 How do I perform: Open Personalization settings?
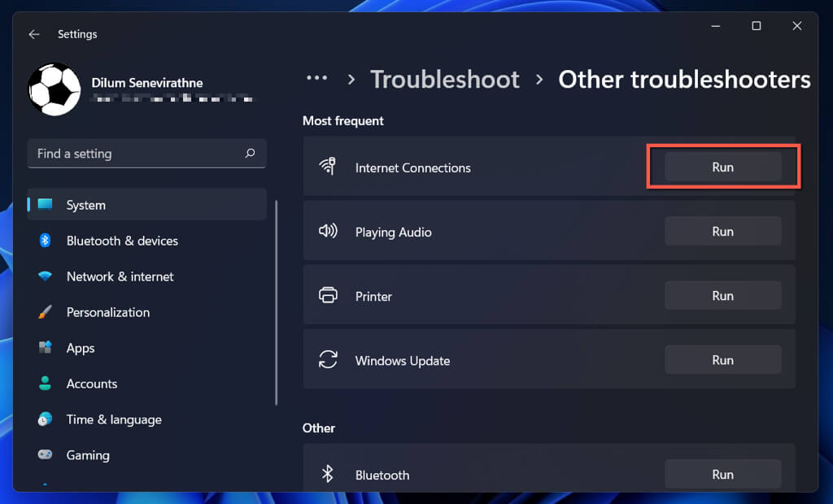tap(147, 312)
